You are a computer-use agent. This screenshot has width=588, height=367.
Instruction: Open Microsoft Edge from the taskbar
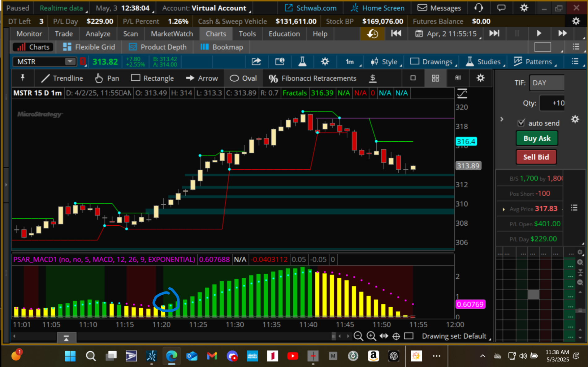171,356
